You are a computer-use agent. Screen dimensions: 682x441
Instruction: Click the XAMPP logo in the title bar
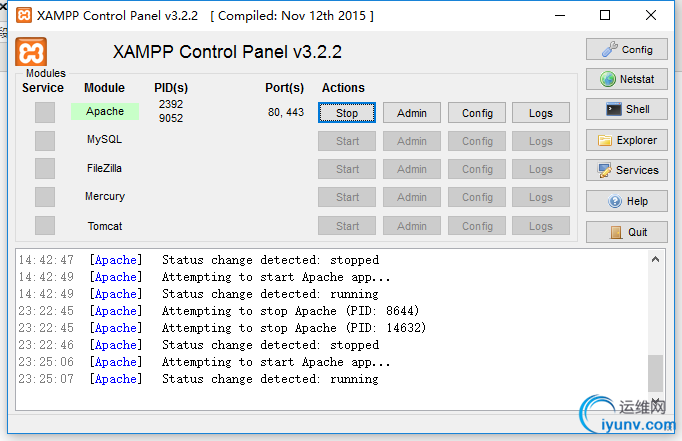pos(23,15)
